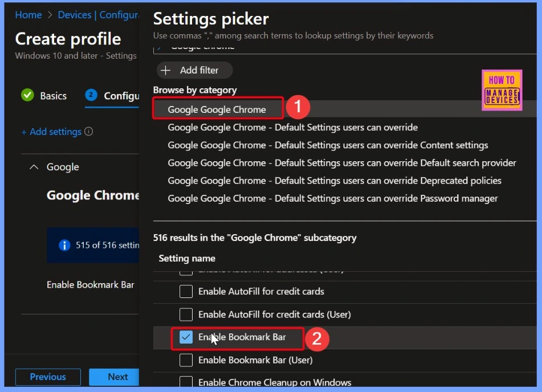Open the Devices breadcrumb link
Viewport: 542px width, 392px height.
tap(74, 15)
